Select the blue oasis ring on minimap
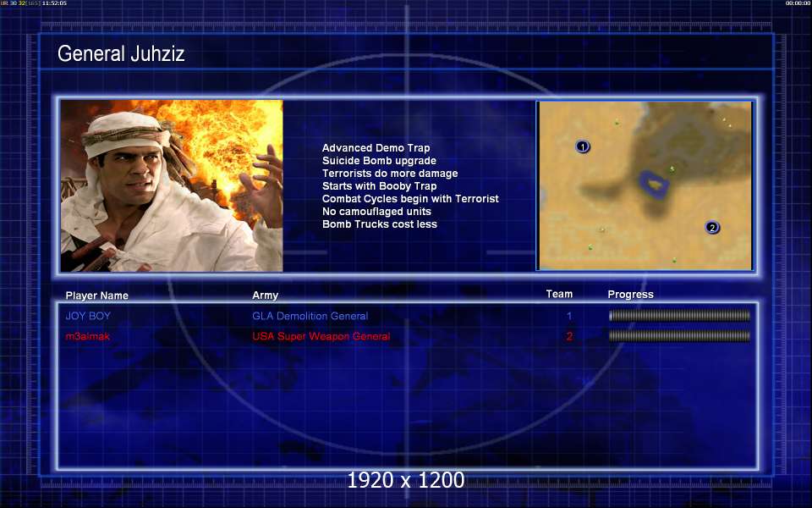Image resolution: width=812 pixels, height=508 pixels. (x=654, y=184)
